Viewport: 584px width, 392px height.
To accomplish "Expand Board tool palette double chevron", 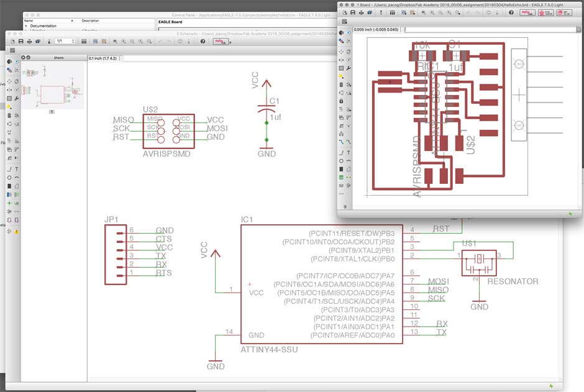I will click(345, 206).
